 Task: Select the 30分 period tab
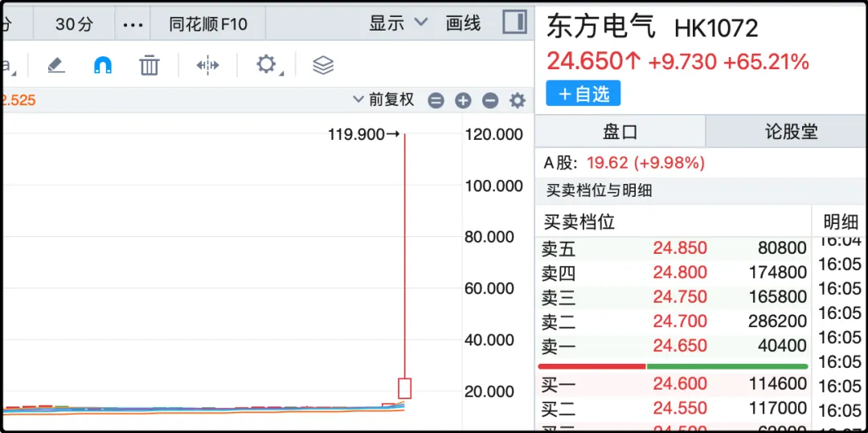pos(74,24)
